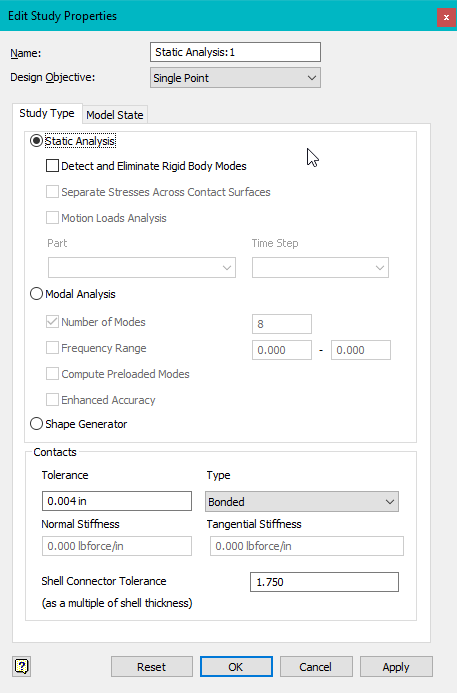Click the Name field with Static Analysis:1

[235, 52]
